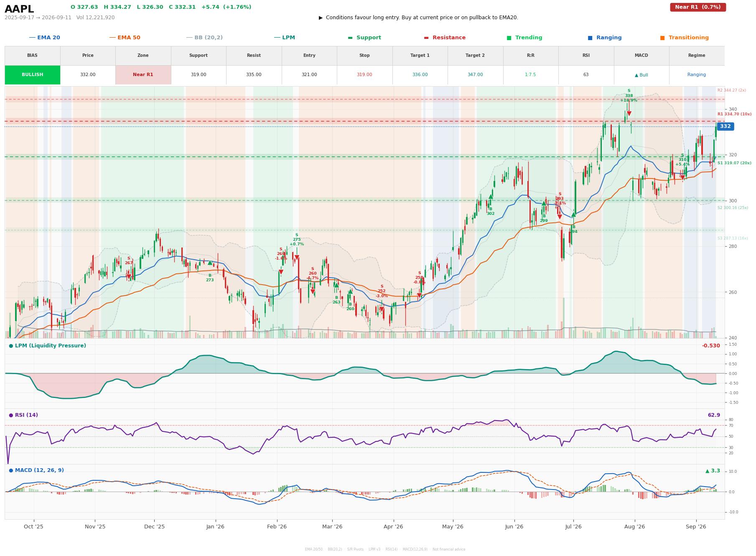Click the blue 332 current price tag

(x=725, y=126)
